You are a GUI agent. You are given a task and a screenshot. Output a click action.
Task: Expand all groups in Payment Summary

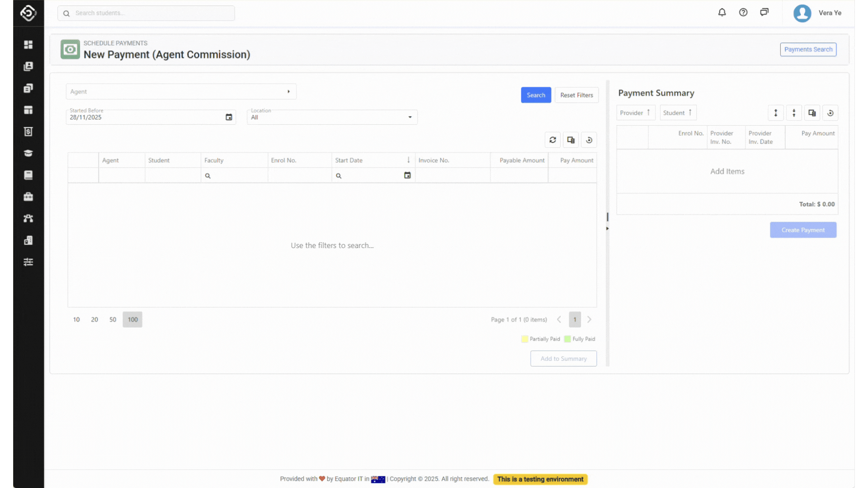776,113
